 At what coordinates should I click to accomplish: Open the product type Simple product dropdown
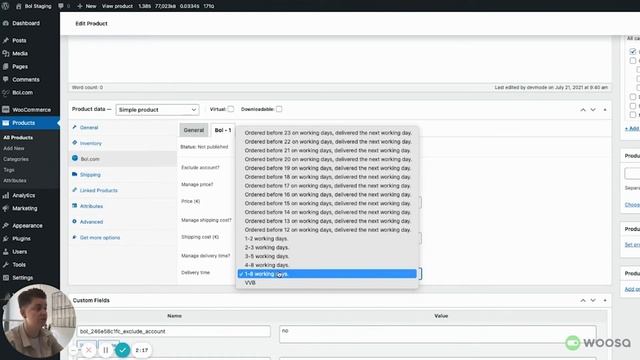157,110
